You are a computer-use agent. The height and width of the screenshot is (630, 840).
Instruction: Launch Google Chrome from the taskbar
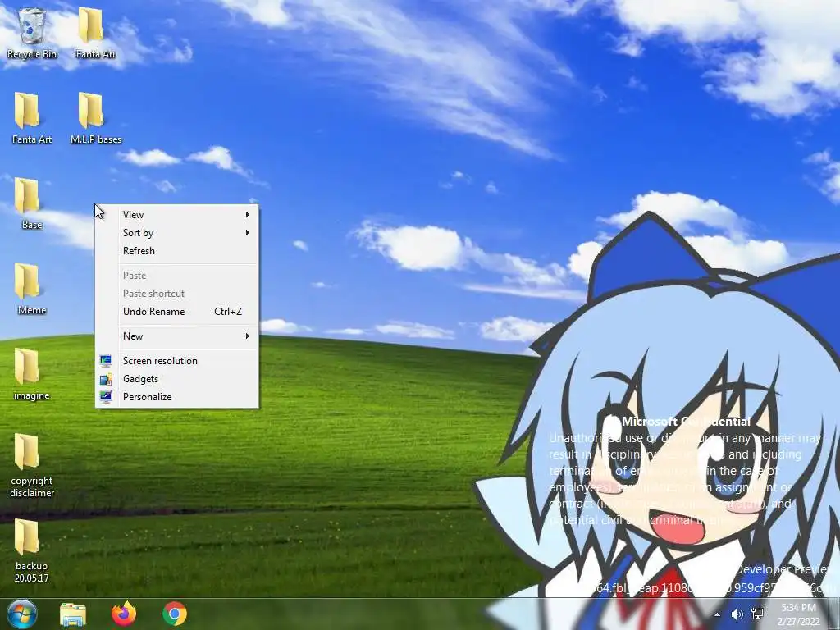click(x=175, y=614)
